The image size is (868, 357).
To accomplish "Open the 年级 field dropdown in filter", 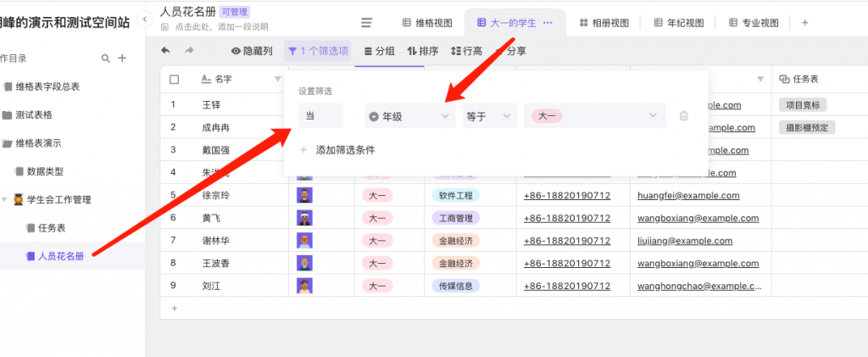I will coord(409,116).
